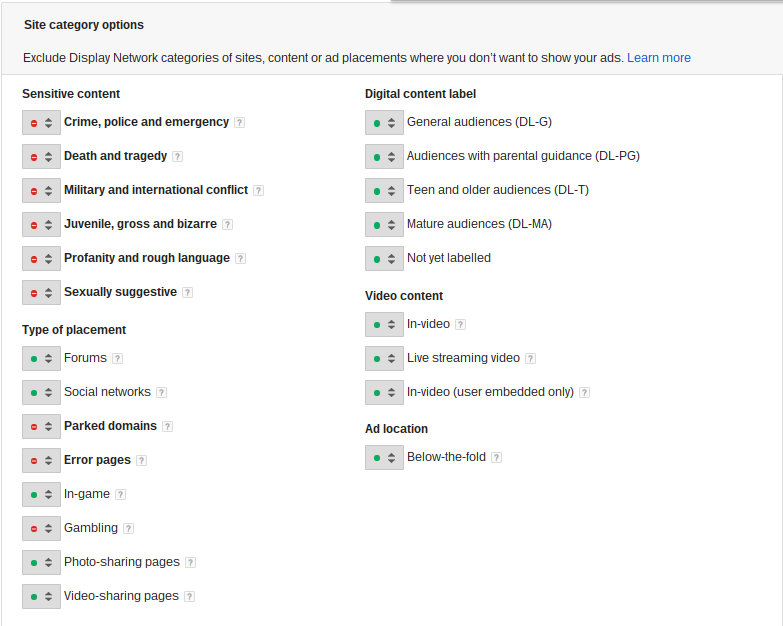
Task: Change status of In-game placement
Action: tap(41, 494)
